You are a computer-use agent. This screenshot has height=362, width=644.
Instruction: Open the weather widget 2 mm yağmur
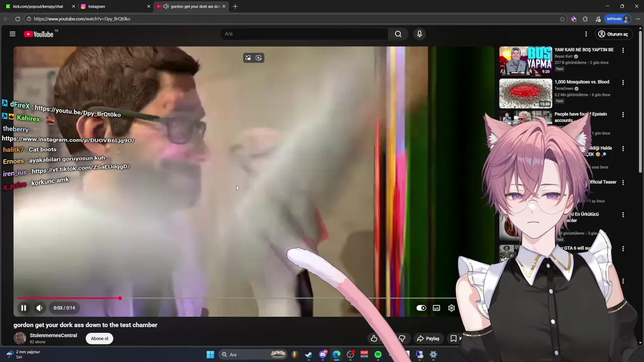pyautogui.click(x=23, y=354)
